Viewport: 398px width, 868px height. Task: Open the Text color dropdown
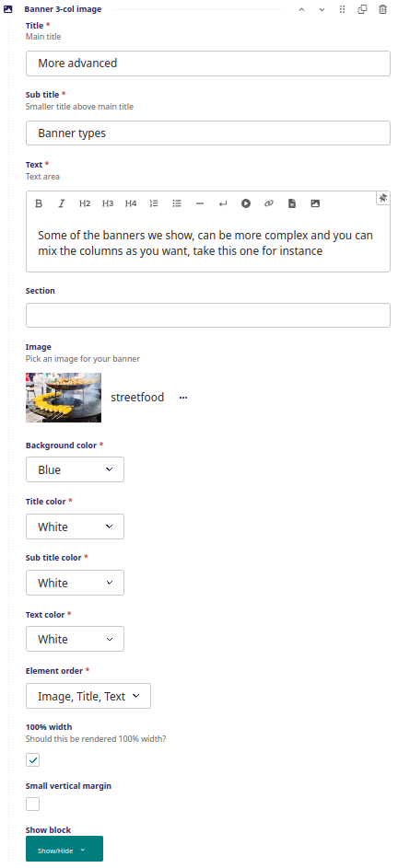[75, 639]
